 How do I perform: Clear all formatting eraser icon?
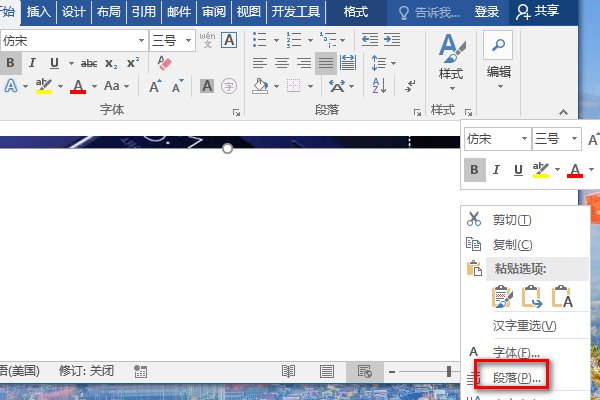[x=165, y=63]
